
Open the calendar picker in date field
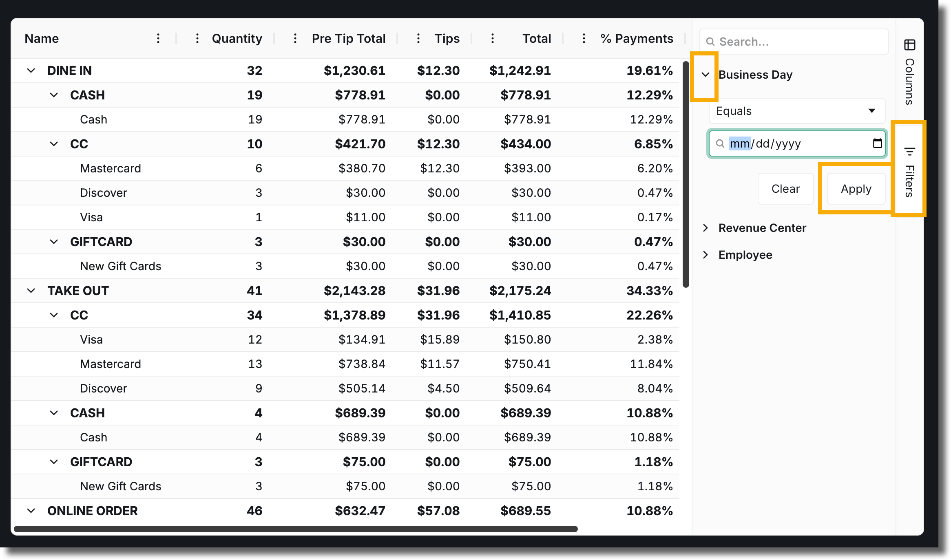[x=877, y=143]
